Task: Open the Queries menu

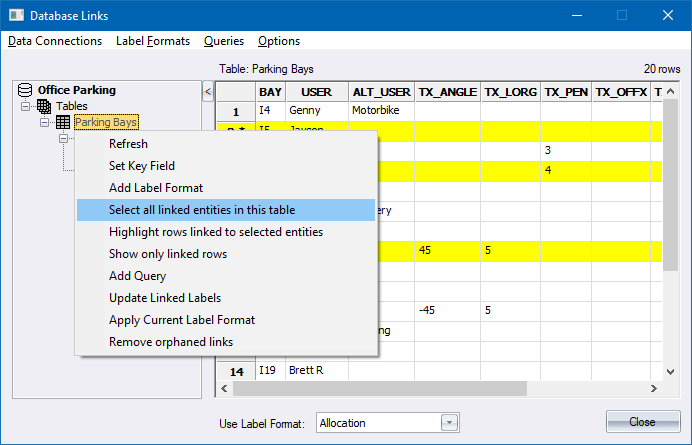Action: click(x=224, y=41)
